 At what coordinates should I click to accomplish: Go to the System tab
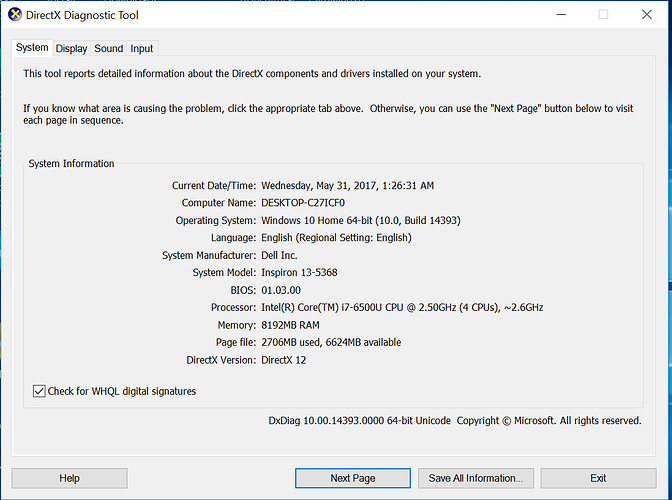[x=32, y=47]
